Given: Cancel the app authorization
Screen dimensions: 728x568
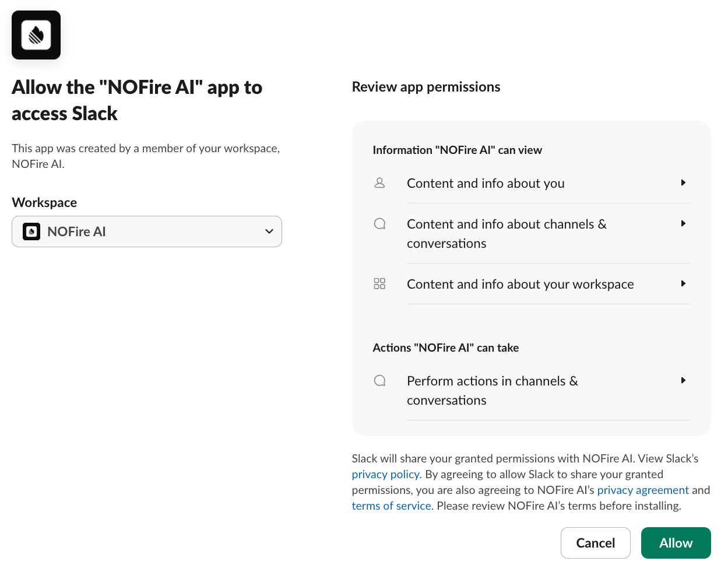Looking at the screenshot, I should click(x=596, y=543).
